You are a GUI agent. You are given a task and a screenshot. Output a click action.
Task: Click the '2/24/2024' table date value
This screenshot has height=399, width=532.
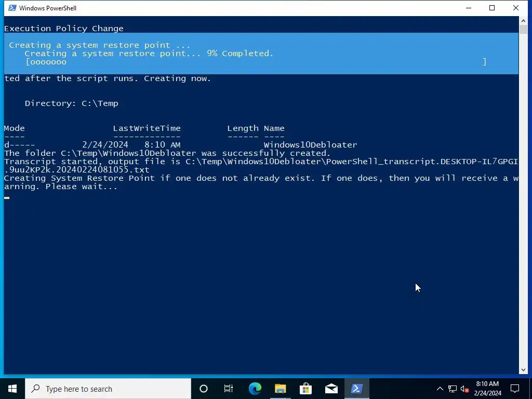click(105, 145)
